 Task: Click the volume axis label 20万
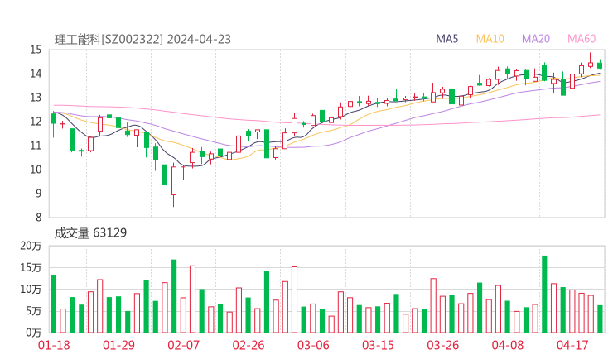[x=31, y=246]
